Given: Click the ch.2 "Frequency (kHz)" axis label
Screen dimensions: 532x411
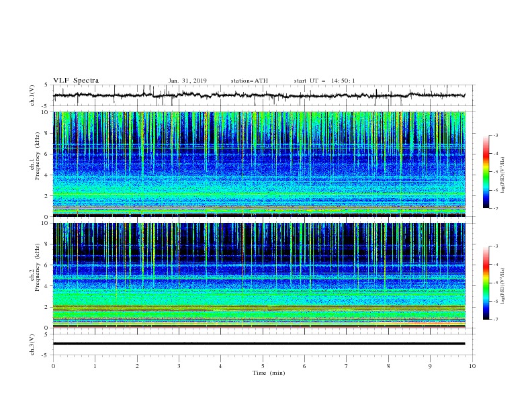Looking at the screenshot, I should (x=38, y=267).
